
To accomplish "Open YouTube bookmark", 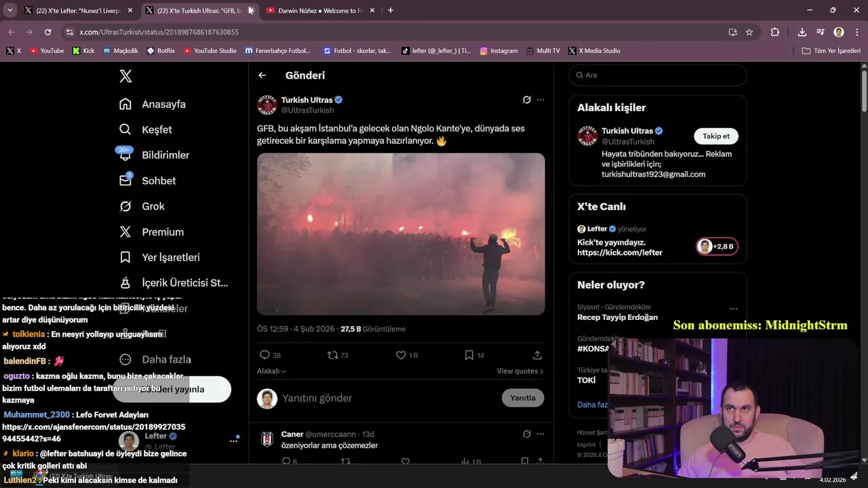I will (47, 51).
